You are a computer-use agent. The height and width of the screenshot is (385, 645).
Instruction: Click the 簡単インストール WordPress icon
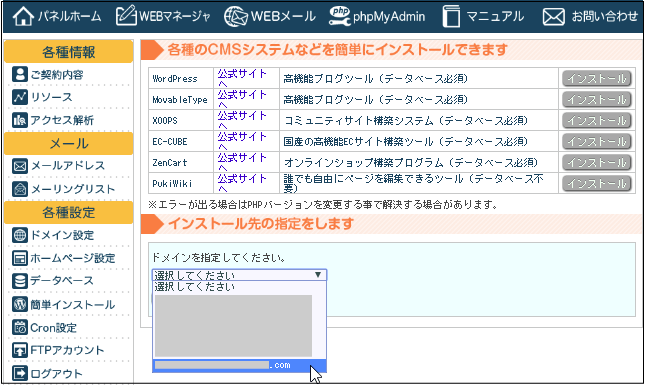[20, 304]
